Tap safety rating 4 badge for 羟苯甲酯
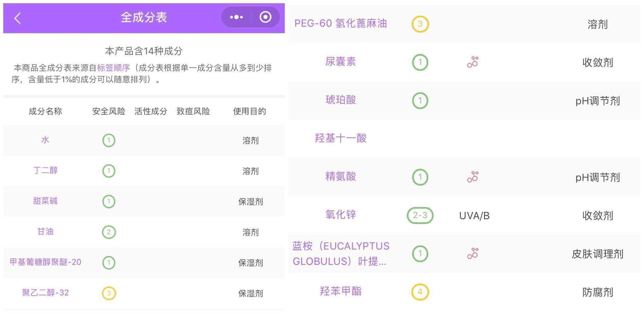Viewport: 644px width, 314px height. [420, 292]
